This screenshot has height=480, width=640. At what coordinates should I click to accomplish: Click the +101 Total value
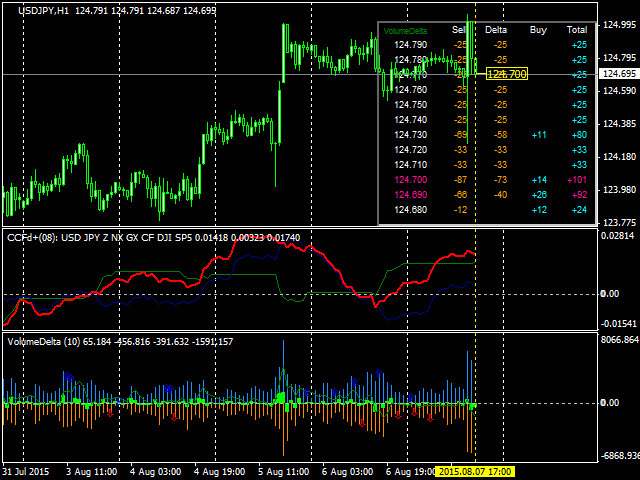coord(577,180)
